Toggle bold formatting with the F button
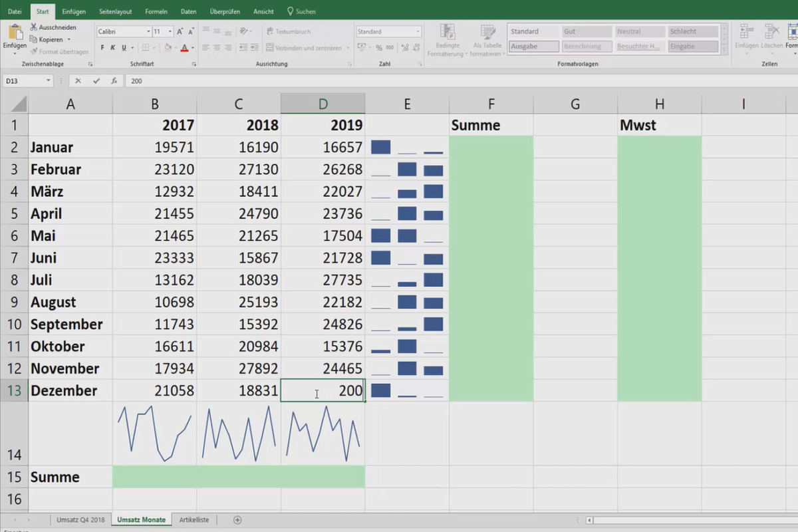Viewport: 798px width, 532px height. point(102,47)
